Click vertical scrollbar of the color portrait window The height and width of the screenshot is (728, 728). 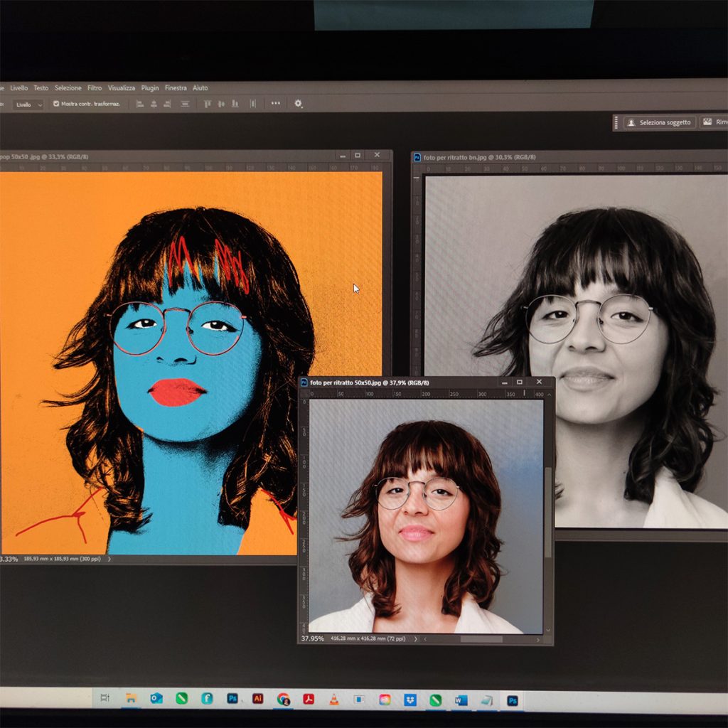tap(547, 512)
